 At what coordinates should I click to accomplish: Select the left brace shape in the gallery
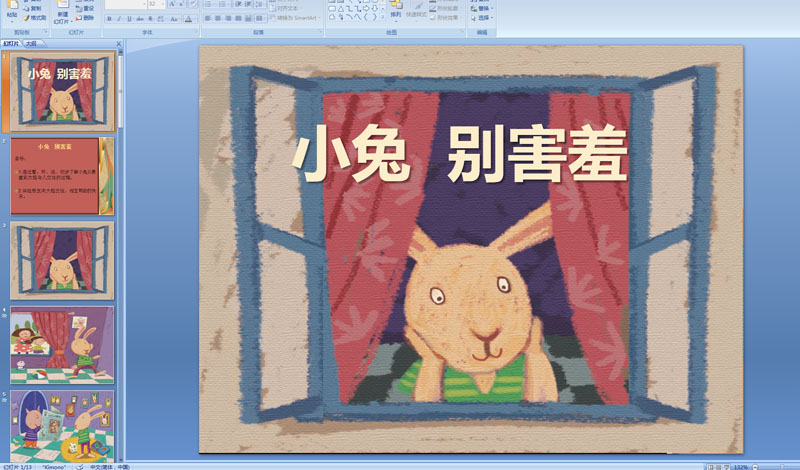click(366, 17)
